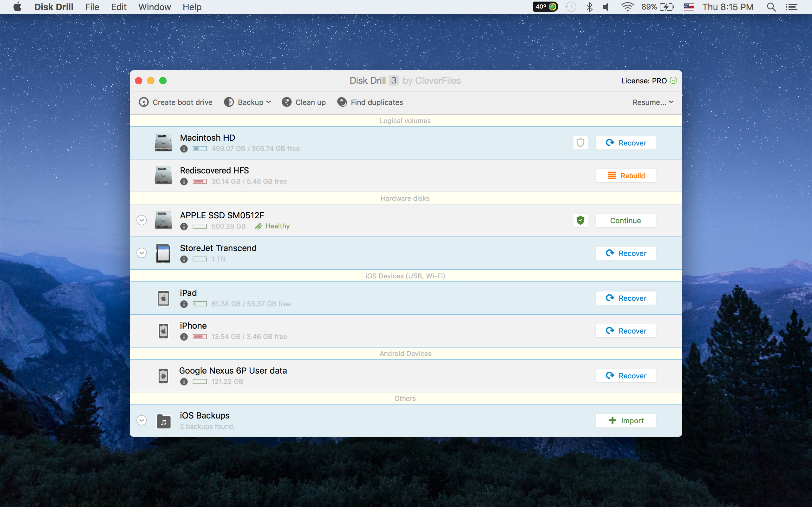
Task: Expand the StoreJet Transcend disclosure triangle
Action: [142, 253]
